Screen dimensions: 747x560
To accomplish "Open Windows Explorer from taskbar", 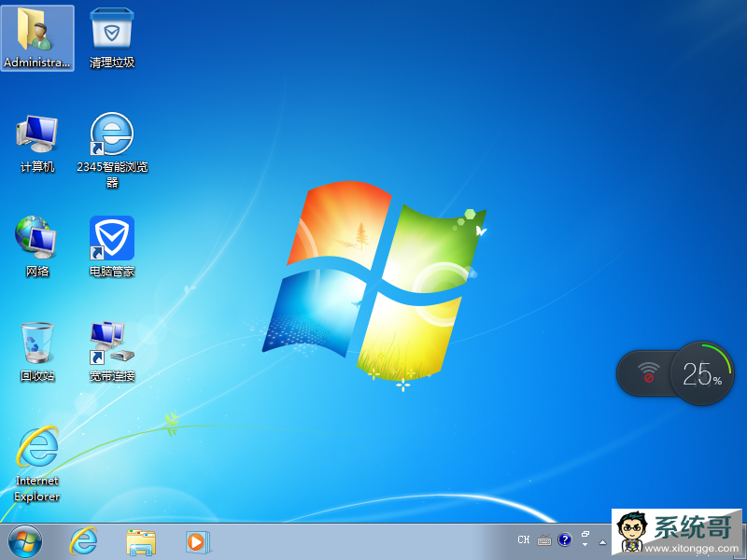I will coord(141,542).
